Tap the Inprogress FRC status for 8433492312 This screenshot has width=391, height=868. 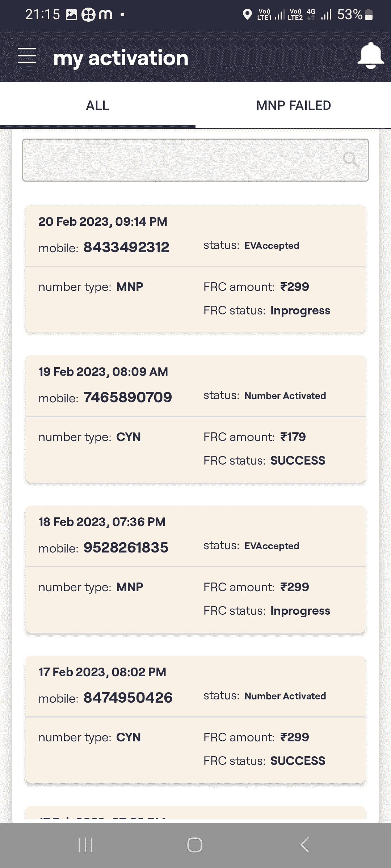[300, 310]
